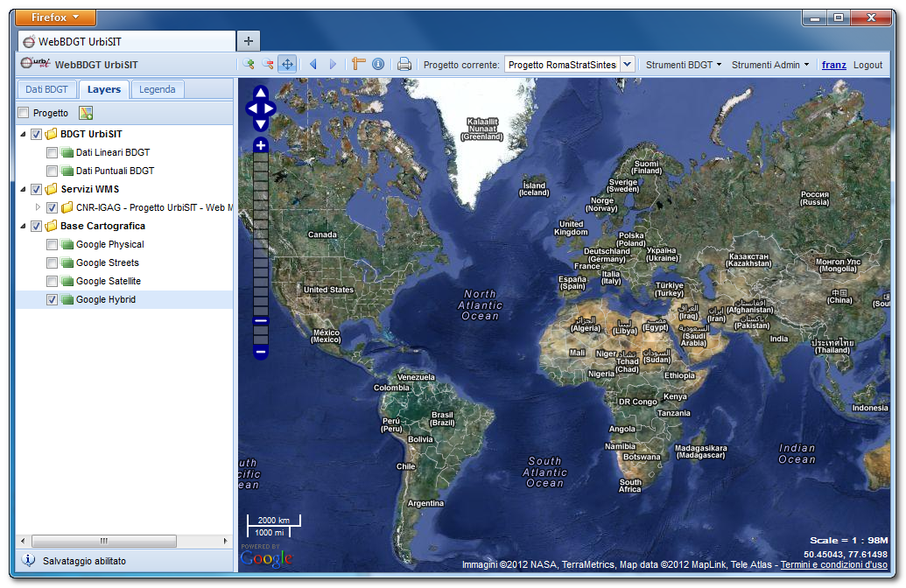Enable the Google Streets layer checkbox

pyautogui.click(x=52, y=263)
